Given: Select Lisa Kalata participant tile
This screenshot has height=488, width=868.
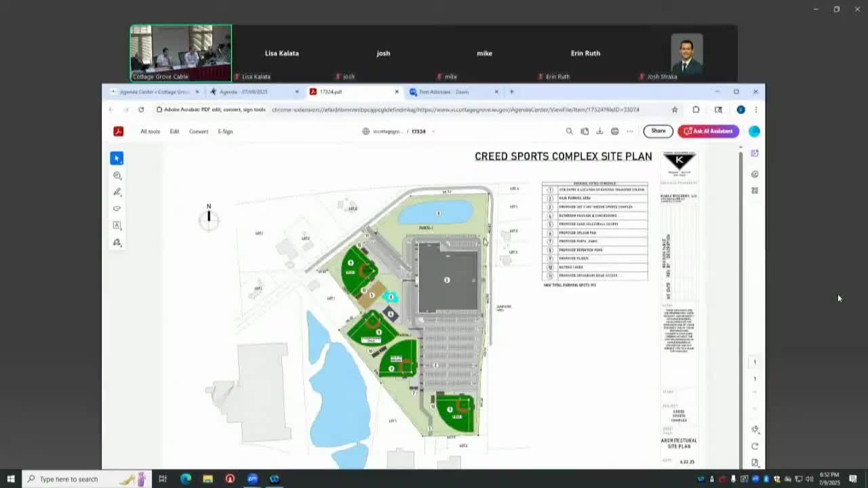Looking at the screenshot, I should tap(281, 54).
